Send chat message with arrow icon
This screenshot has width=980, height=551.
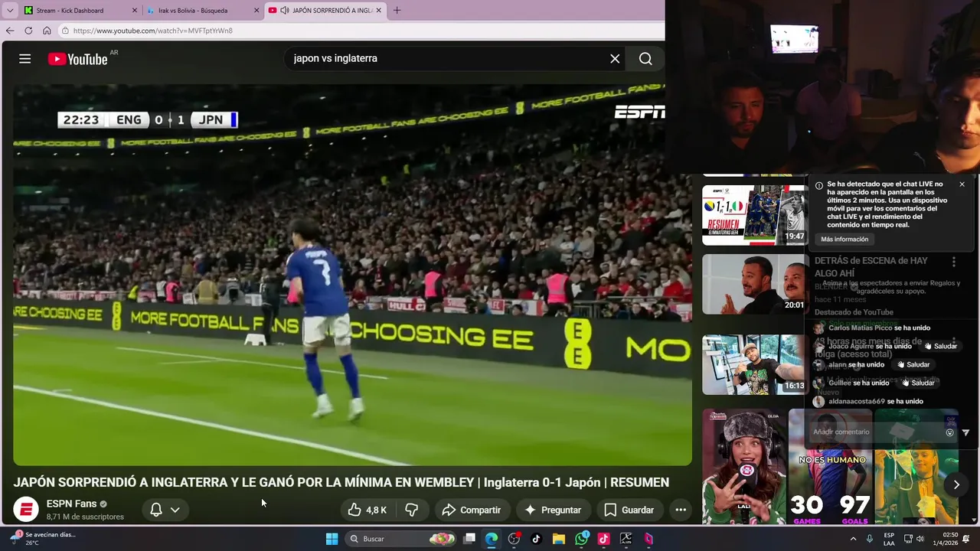click(x=965, y=432)
